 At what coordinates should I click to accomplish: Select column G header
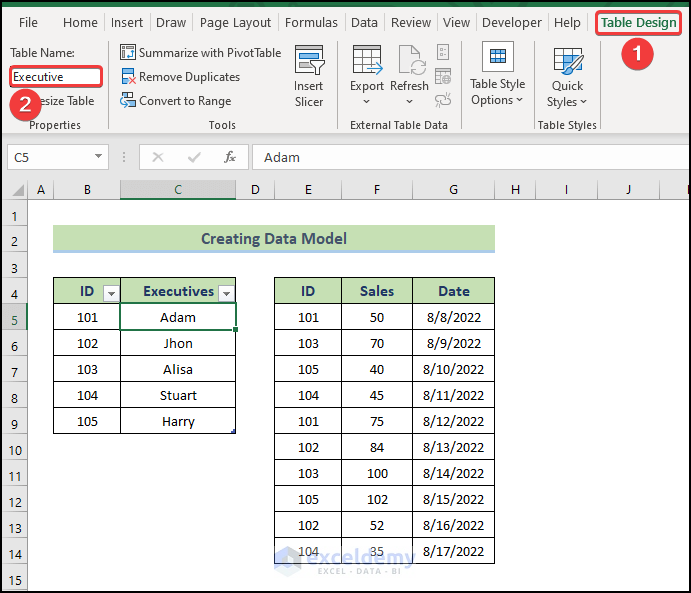pyautogui.click(x=453, y=190)
